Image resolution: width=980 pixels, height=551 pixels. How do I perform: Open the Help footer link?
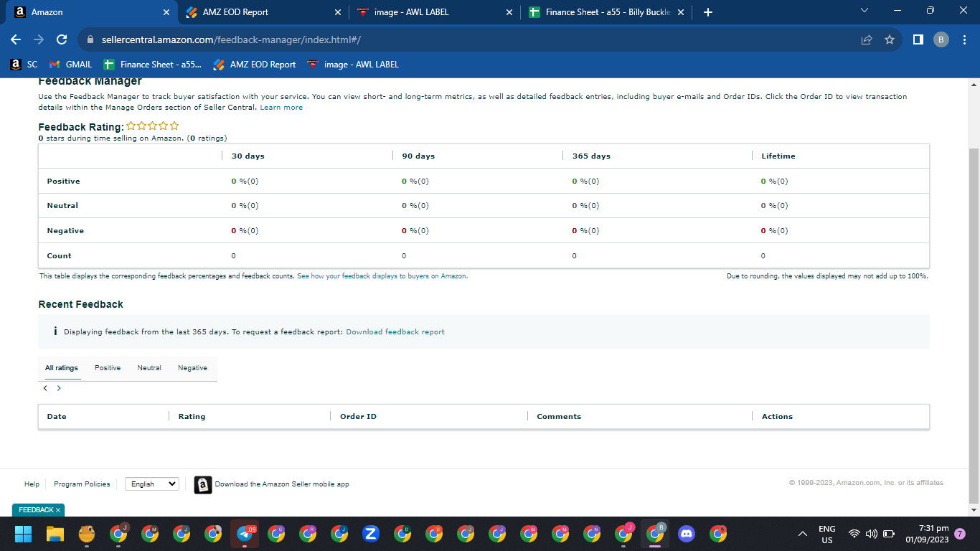tap(32, 484)
